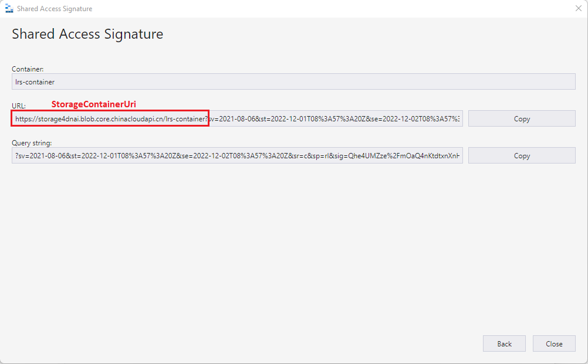This screenshot has height=364, width=588.
Task: Close the dialog using the title bar X
Action: 579,8
